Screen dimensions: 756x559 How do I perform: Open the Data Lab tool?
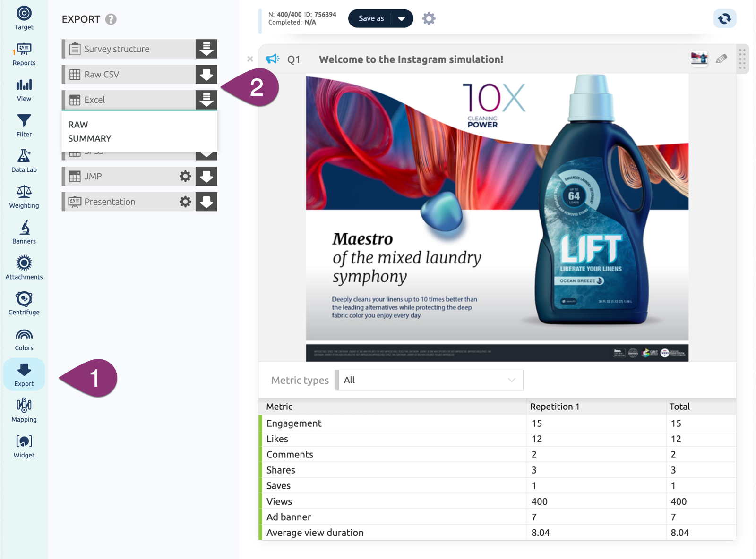[x=24, y=161]
